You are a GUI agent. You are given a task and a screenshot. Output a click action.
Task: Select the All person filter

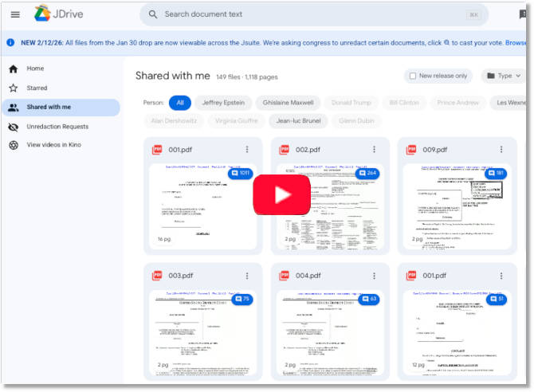180,103
